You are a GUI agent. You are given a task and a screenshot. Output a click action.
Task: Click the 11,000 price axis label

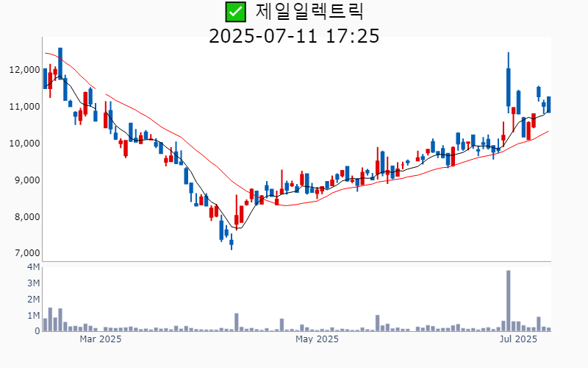point(24,107)
